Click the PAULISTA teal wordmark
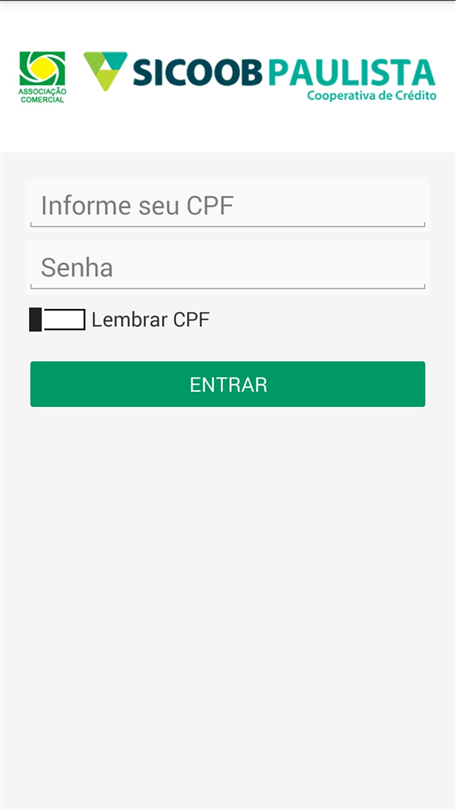 [x=352, y=72]
